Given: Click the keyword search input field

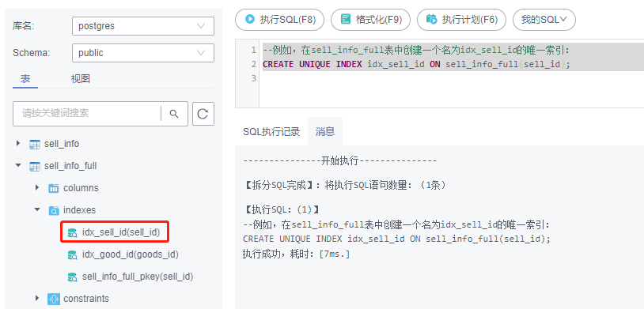Looking at the screenshot, I should [x=87, y=114].
